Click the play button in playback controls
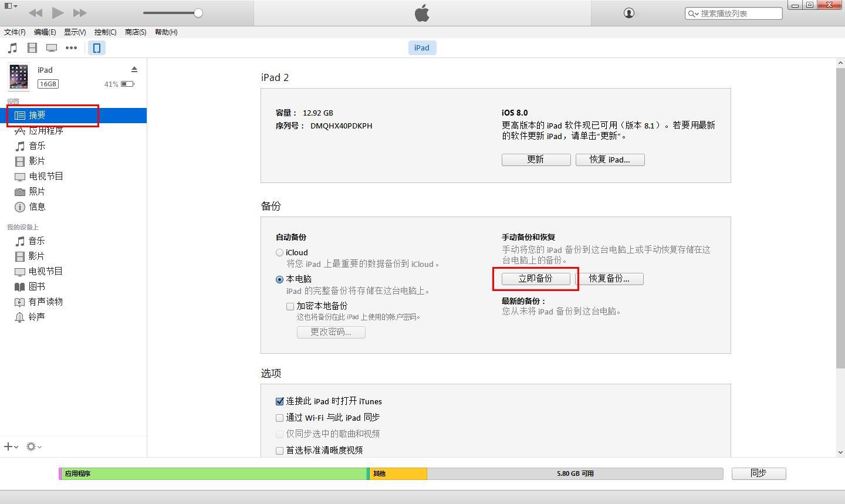Viewport: 845px width, 504px height. pyautogui.click(x=57, y=12)
